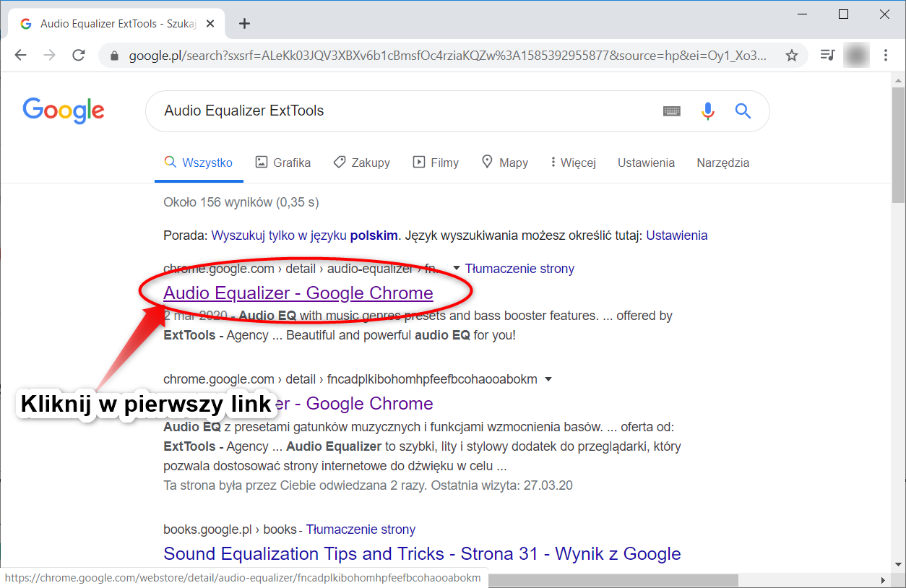Viewport: 906px width, 588px height.
Task: Expand dropdown arrow beside second result URL
Action: click(x=548, y=379)
